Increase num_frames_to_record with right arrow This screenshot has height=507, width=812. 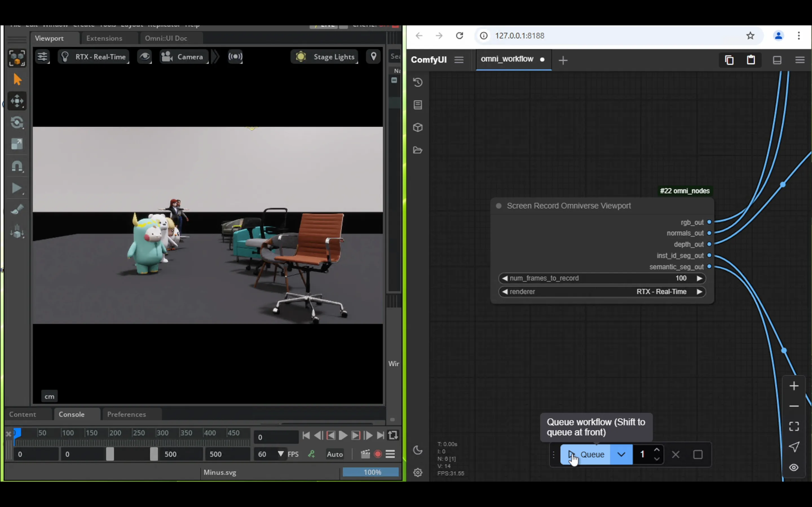coord(699,278)
